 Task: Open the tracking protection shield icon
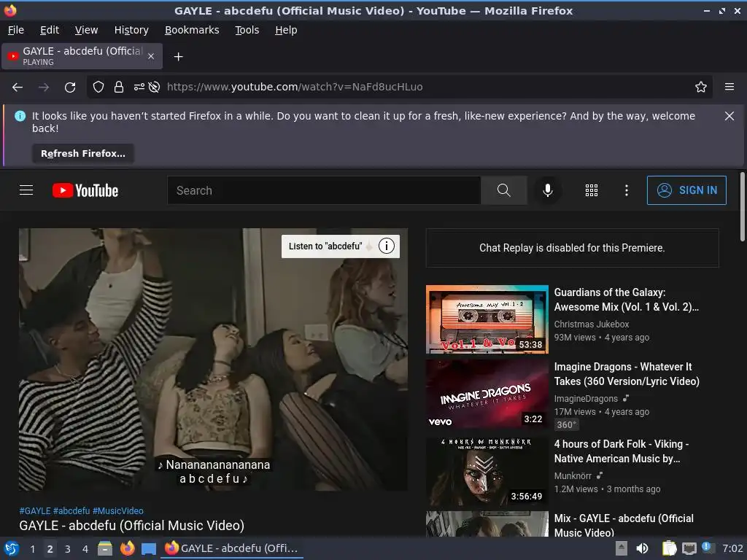pyautogui.click(x=98, y=87)
